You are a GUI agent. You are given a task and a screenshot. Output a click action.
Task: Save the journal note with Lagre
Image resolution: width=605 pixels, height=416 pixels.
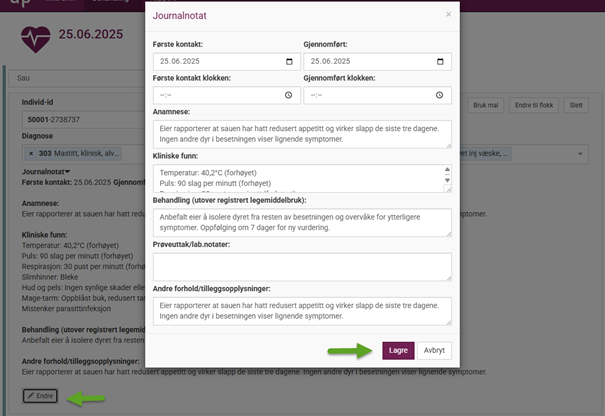[x=397, y=351]
